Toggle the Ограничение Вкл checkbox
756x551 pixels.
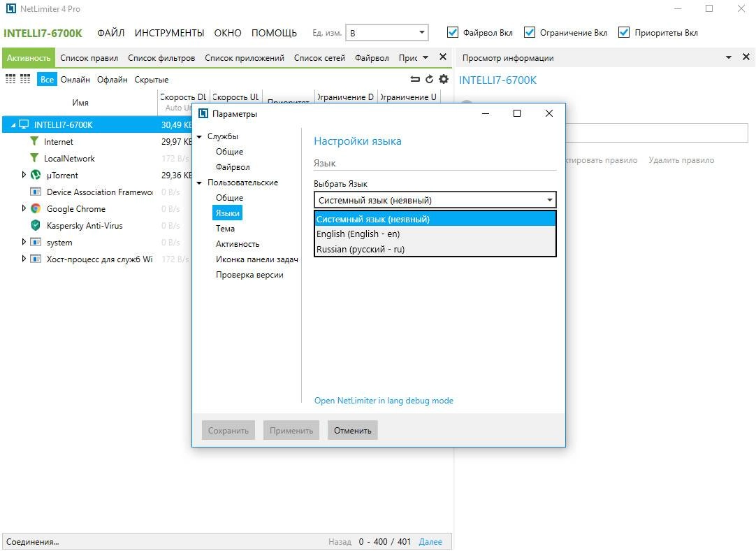pyautogui.click(x=530, y=32)
